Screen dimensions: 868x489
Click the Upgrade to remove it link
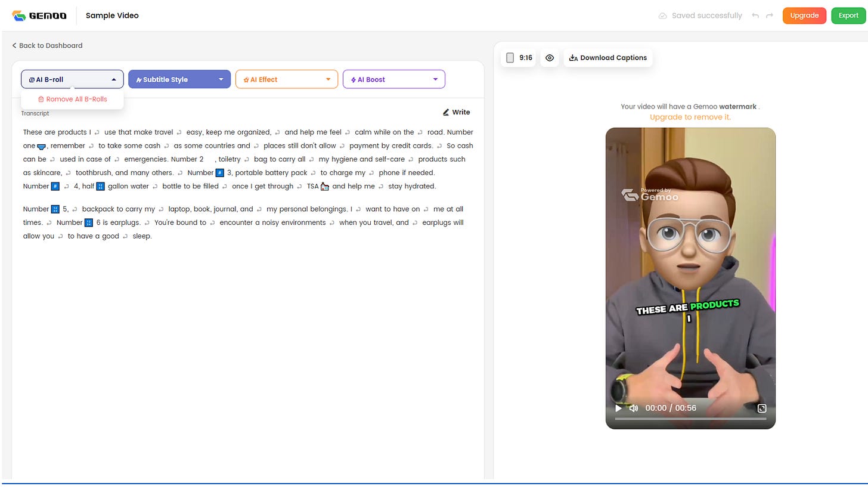click(x=690, y=117)
